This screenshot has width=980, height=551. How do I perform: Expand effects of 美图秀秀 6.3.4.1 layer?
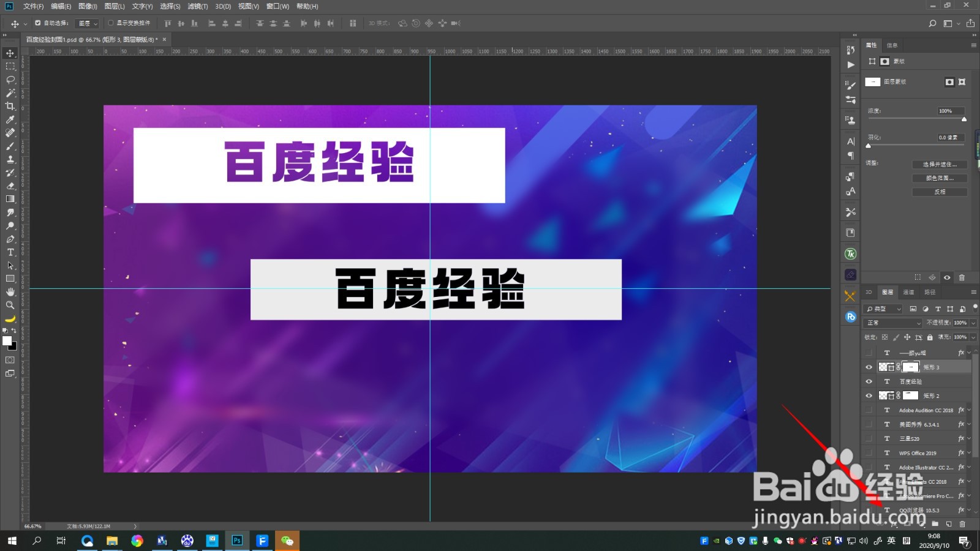pyautogui.click(x=969, y=424)
